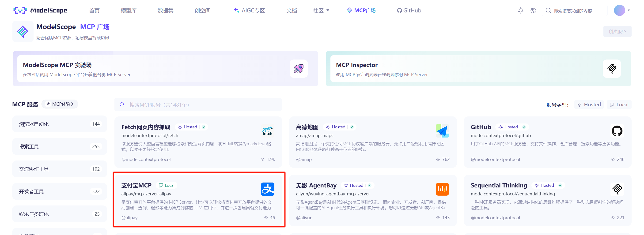644x235 pixels.
Task: Open 无影 AgentBay service title
Action: pyautogui.click(x=316, y=185)
